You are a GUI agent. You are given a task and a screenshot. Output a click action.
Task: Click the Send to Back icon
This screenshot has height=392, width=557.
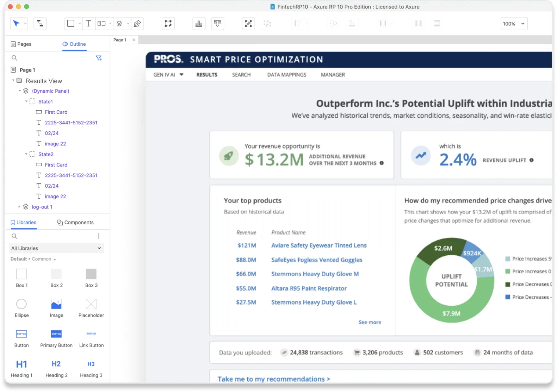(x=217, y=24)
